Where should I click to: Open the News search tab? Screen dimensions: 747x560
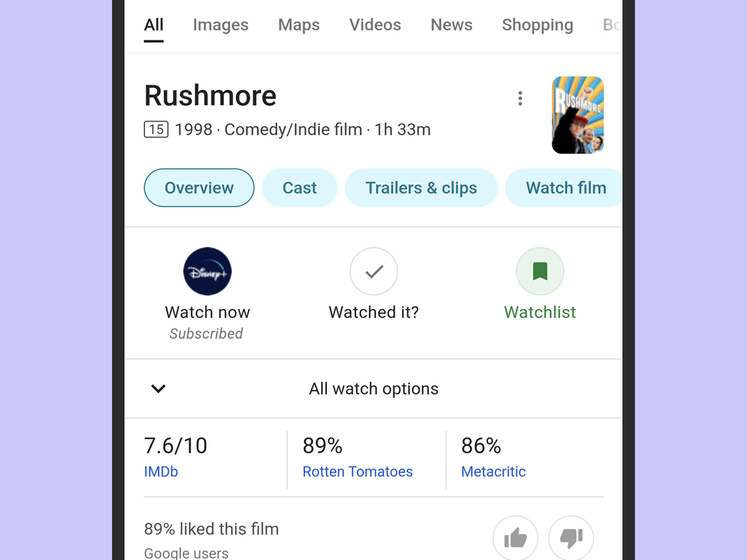click(451, 25)
